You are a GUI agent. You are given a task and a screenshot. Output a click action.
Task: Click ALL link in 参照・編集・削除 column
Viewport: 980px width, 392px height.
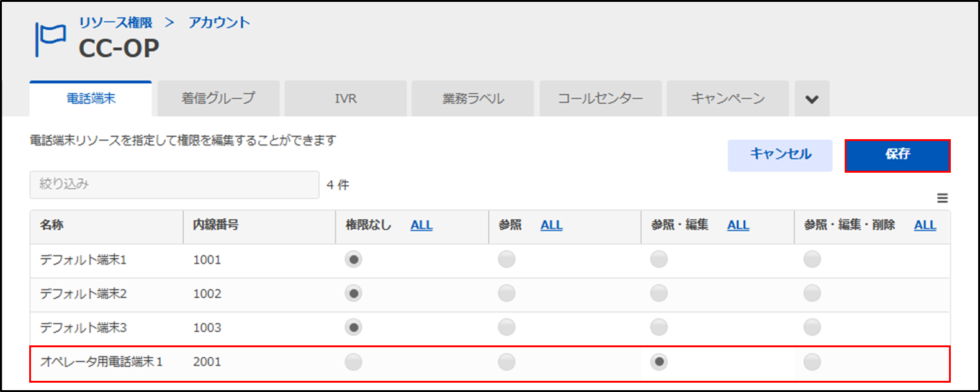click(x=925, y=226)
